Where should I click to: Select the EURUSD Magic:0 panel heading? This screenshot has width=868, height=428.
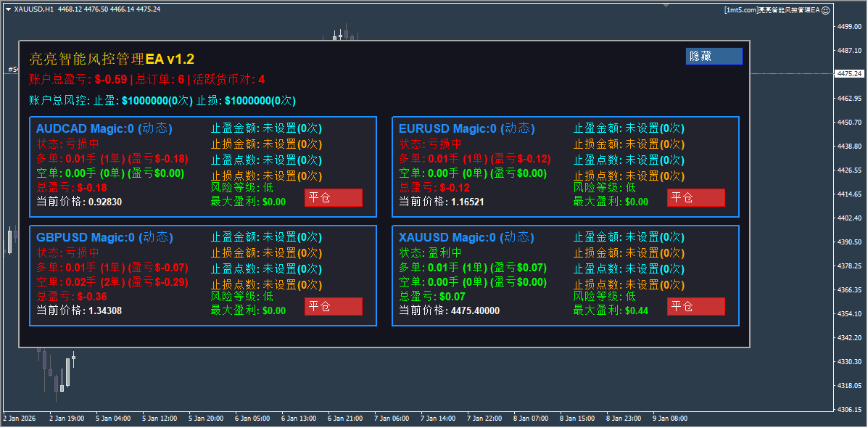[x=466, y=128]
